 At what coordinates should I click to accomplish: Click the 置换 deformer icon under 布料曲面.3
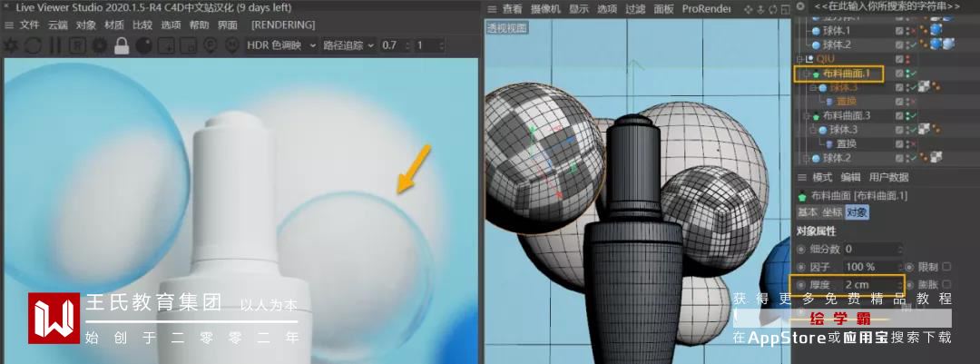[x=829, y=143]
